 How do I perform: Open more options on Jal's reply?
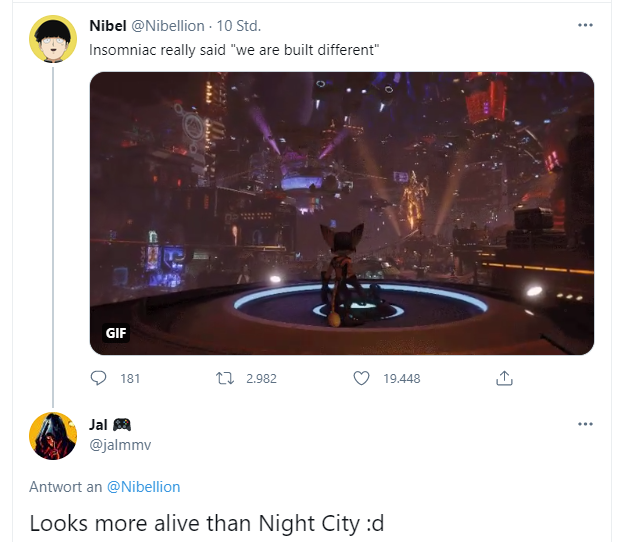tap(585, 424)
